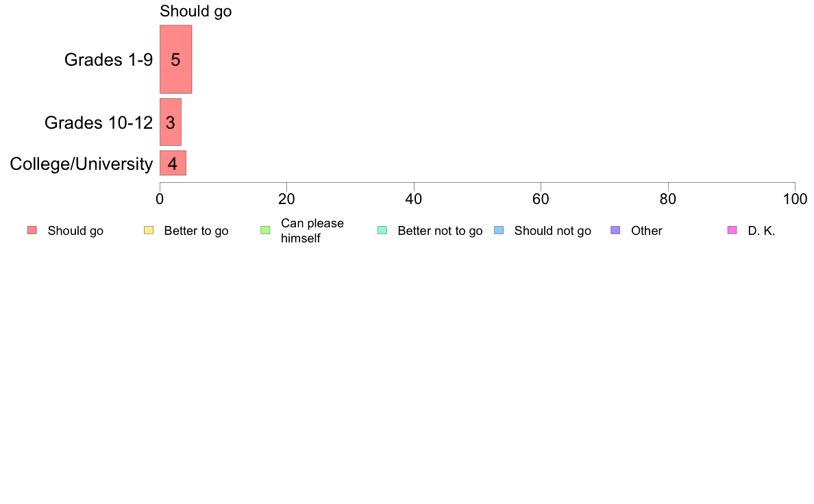The width and height of the screenshot is (814, 504).
Task: Click the axis tick label 20
Action: 286,199
